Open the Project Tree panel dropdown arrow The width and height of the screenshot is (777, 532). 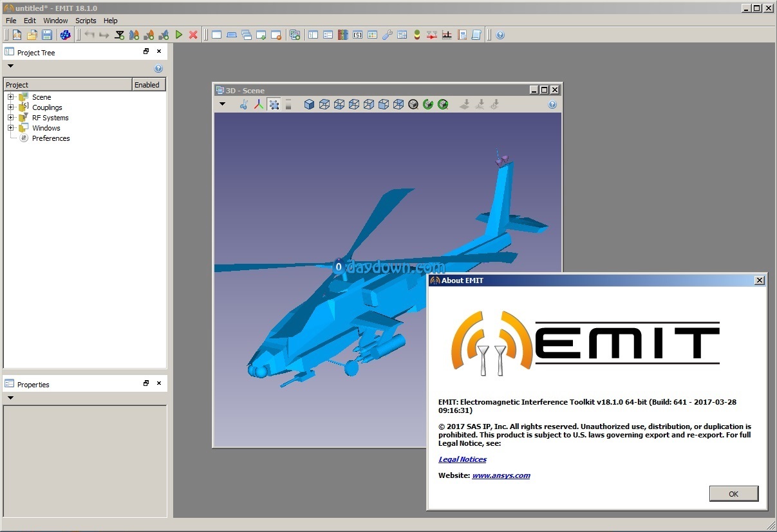pyautogui.click(x=10, y=66)
